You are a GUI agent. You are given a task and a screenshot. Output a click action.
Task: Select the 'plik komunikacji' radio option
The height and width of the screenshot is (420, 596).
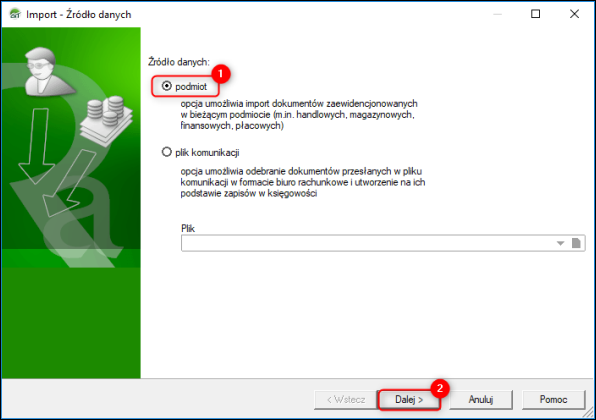pyautogui.click(x=166, y=152)
